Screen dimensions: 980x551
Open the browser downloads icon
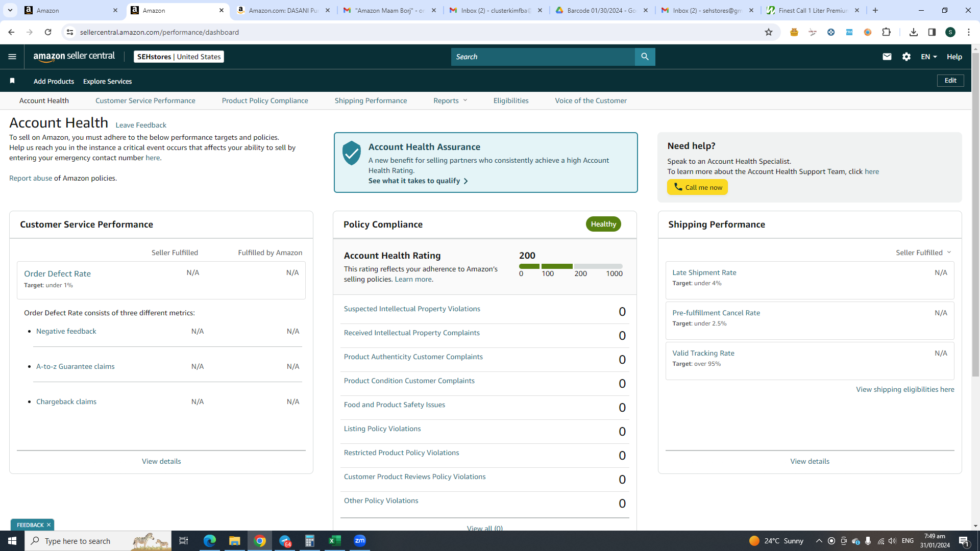(914, 32)
